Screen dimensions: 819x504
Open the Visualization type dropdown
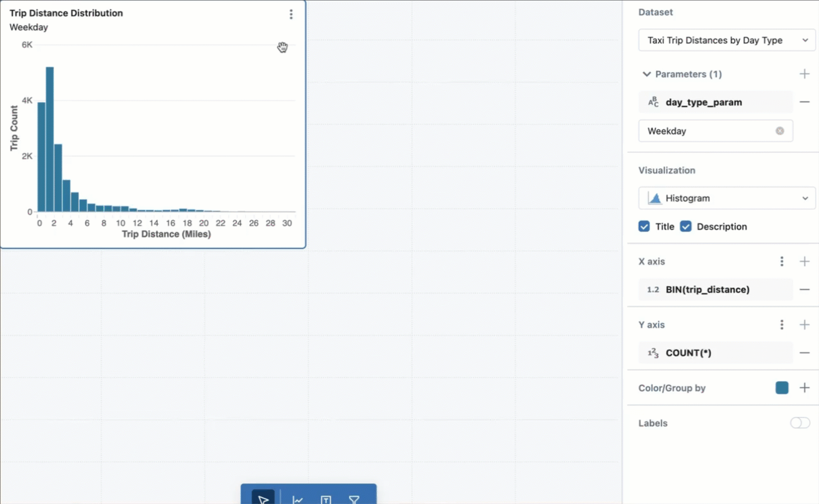click(727, 198)
